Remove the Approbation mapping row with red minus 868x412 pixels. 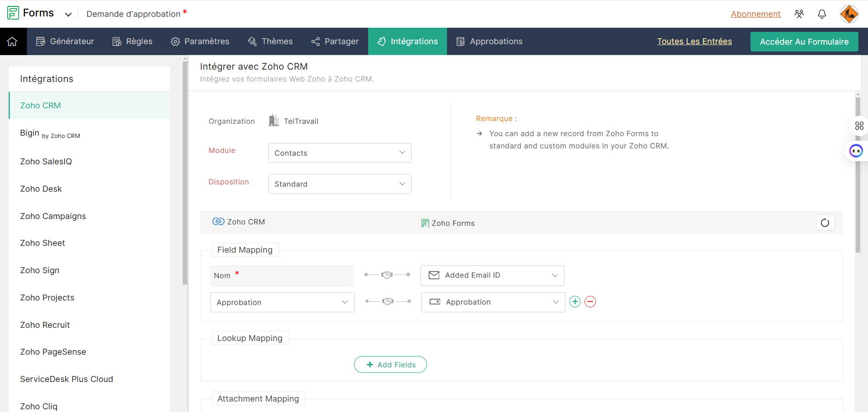(x=590, y=302)
